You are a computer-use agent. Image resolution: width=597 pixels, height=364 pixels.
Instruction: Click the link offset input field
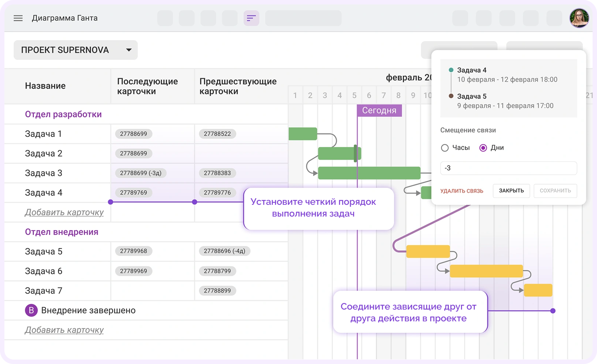[x=508, y=168]
